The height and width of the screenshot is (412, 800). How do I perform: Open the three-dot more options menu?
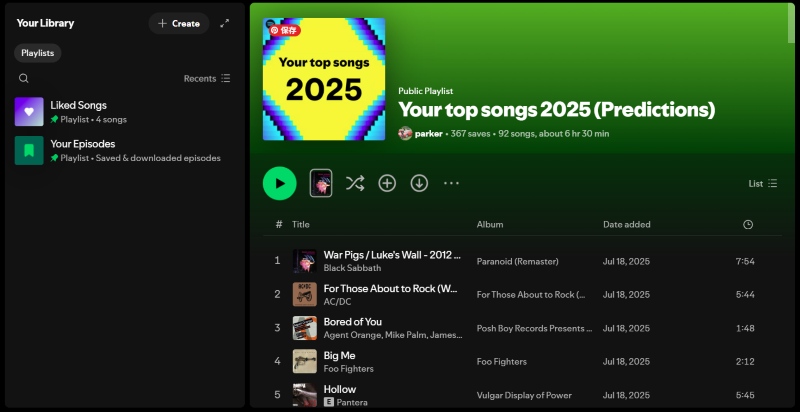pos(452,184)
